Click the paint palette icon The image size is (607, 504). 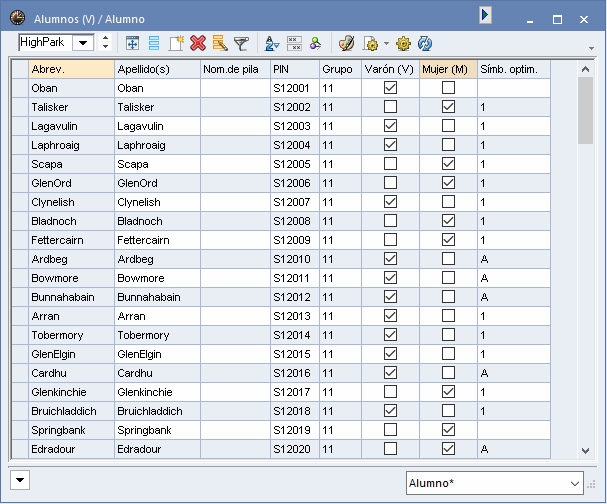pos(346,43)
